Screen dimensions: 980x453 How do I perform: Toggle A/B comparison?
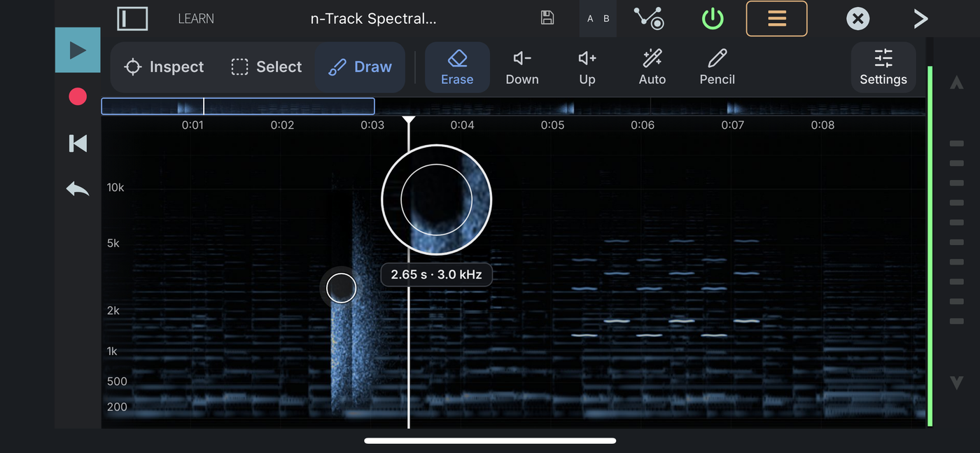[598, 19]
